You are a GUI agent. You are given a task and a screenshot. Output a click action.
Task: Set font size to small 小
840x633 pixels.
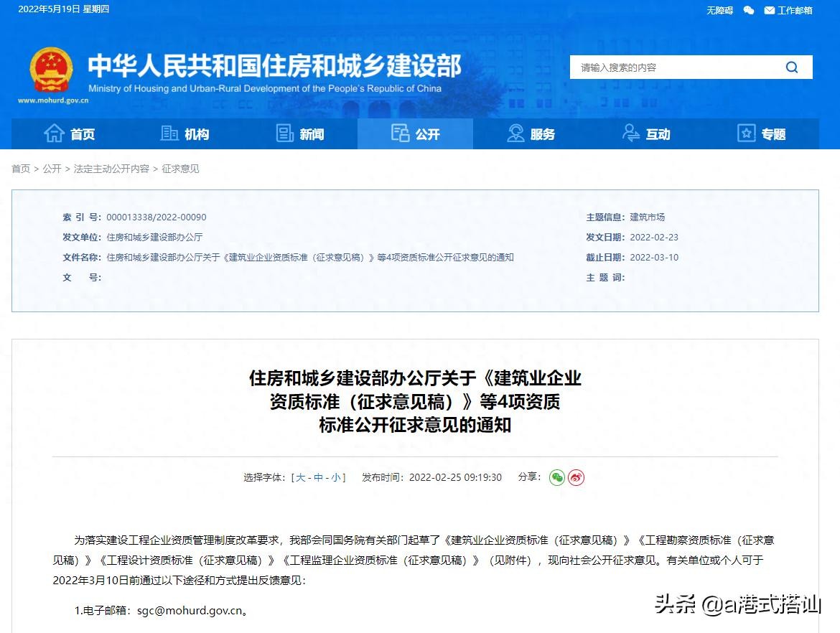[x=336, y=477]
